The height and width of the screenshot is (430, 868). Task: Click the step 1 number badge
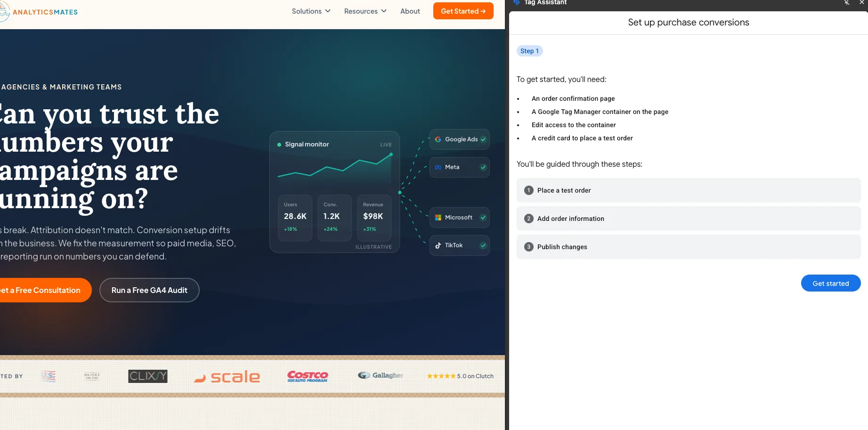coord(529,190)
